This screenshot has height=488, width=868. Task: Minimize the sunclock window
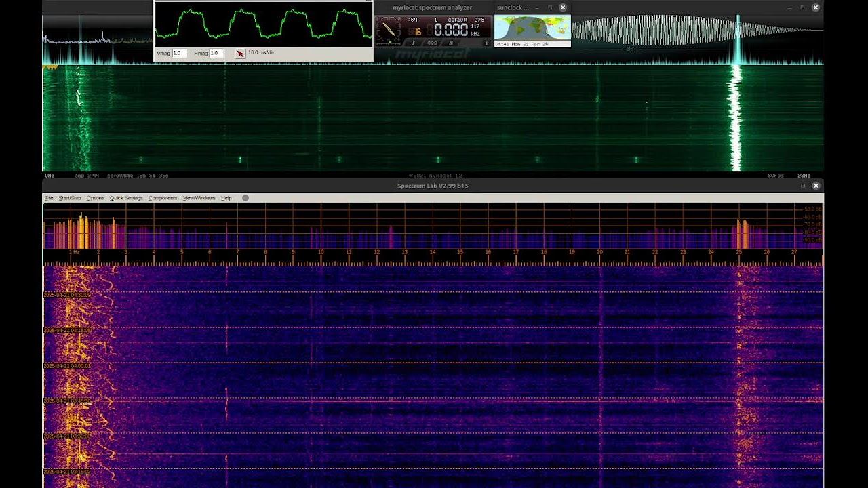tap(537, 7)
